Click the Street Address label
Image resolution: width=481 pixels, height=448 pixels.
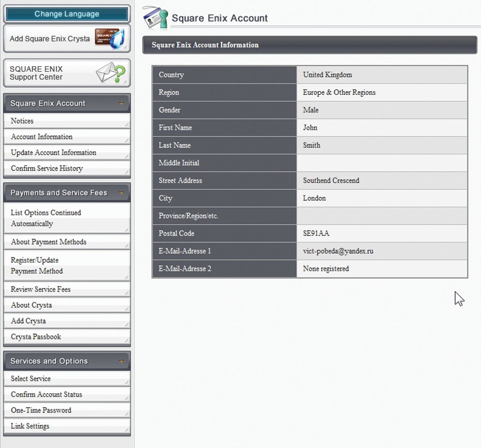point(180,181)
